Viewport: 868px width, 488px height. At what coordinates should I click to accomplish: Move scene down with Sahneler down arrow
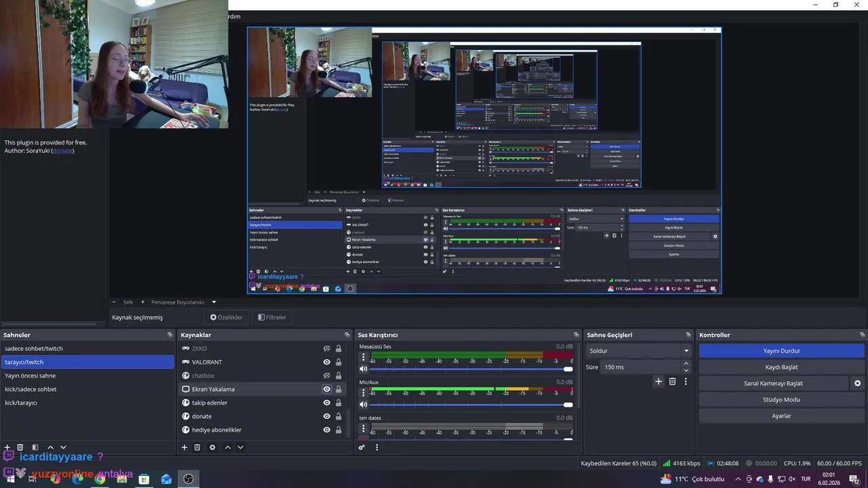pyautogui.click(x=63, y=447)
